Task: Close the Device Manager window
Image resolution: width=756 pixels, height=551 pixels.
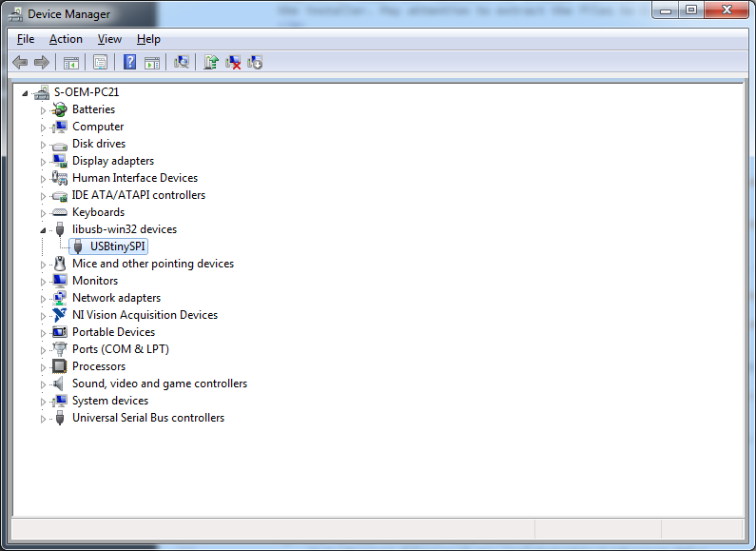Action: click(x=727, y=10)
